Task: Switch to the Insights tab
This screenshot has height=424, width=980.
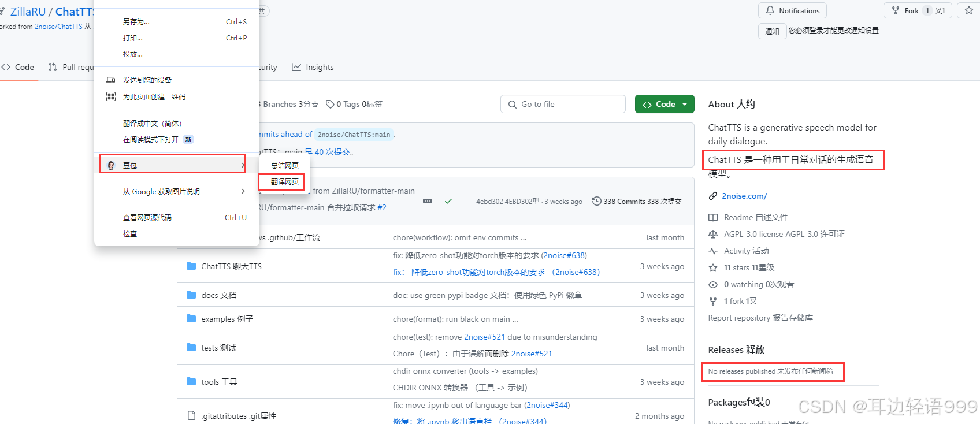Action: [313, 67]
